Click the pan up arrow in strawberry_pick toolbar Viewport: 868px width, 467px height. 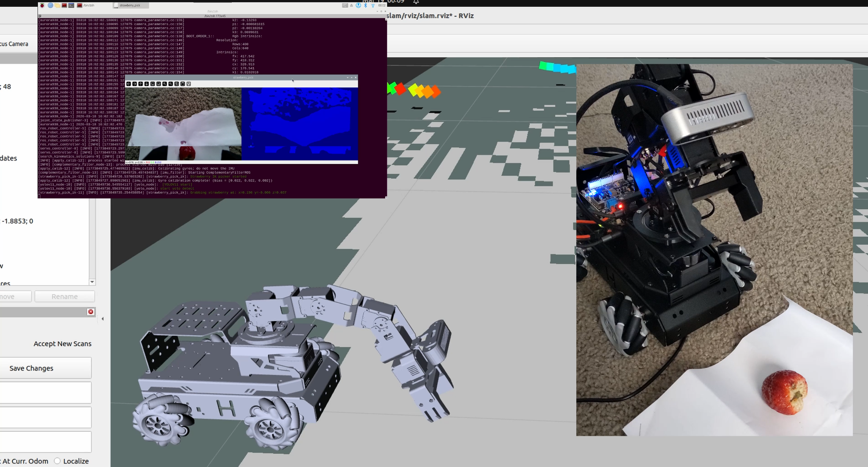[x=141, y=84]
